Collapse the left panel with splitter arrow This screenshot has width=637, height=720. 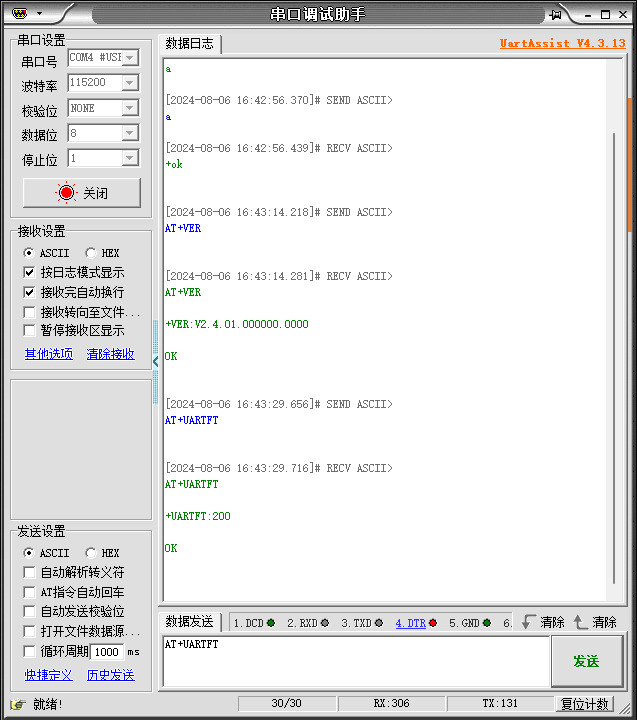click(155, 361)
